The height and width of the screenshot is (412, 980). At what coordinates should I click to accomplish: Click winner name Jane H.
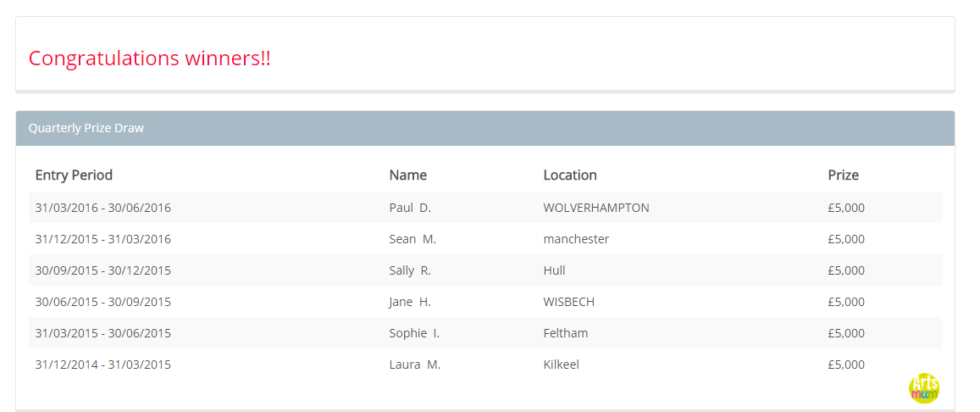410,302
